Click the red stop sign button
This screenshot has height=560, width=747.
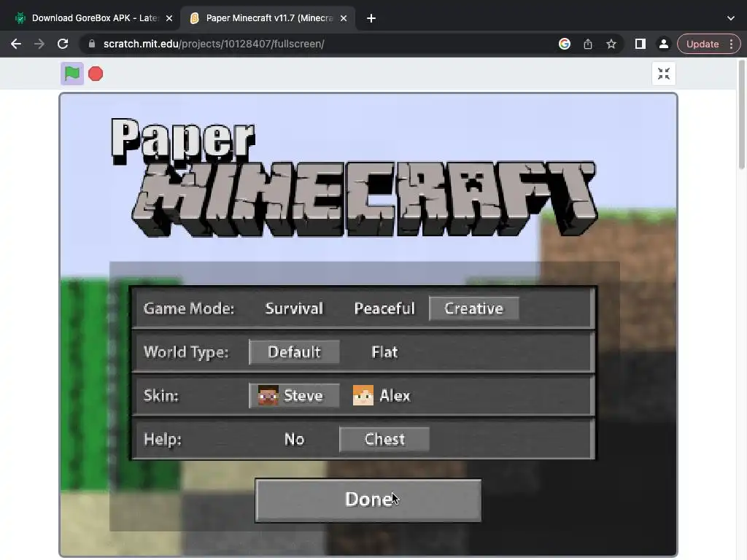(x=96, y=74)
